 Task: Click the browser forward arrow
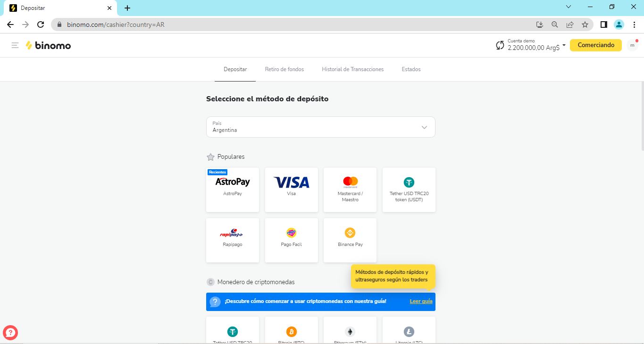pos(25,25)
